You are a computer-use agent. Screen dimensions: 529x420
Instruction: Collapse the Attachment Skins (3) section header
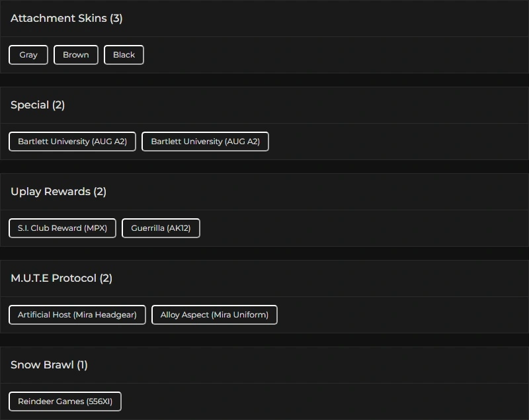(x=66, y=19)
